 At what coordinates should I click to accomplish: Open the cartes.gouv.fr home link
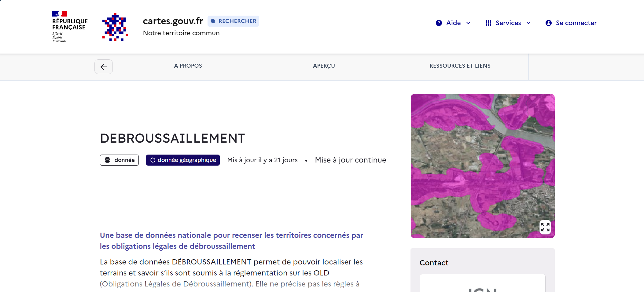point(173,21)
